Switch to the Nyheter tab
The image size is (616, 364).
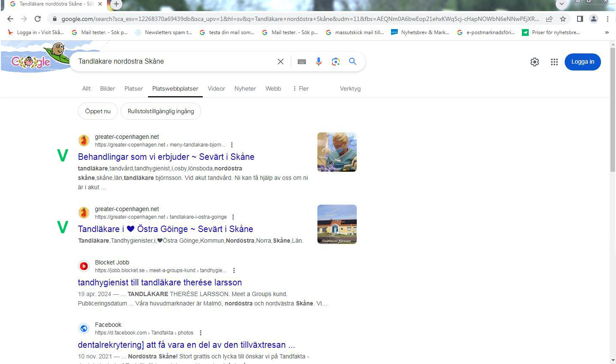(245, 88)
